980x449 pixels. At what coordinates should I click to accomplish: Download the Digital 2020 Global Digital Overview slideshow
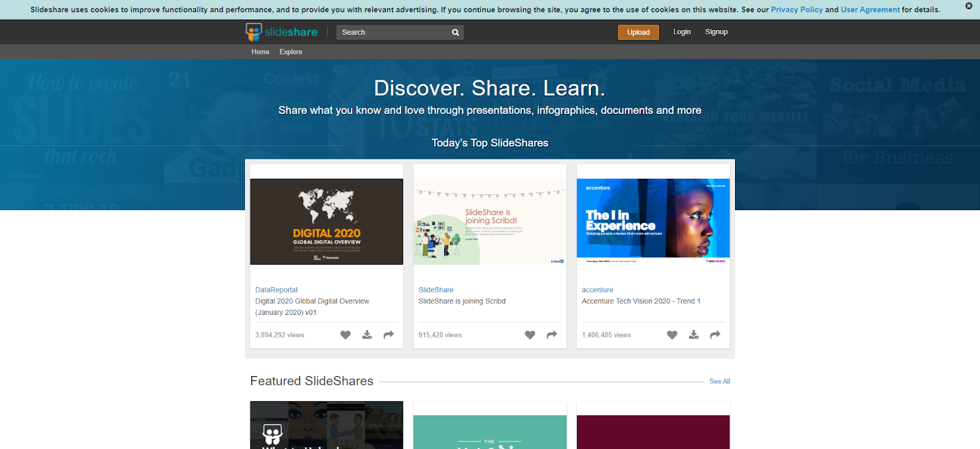coord(367,334)
